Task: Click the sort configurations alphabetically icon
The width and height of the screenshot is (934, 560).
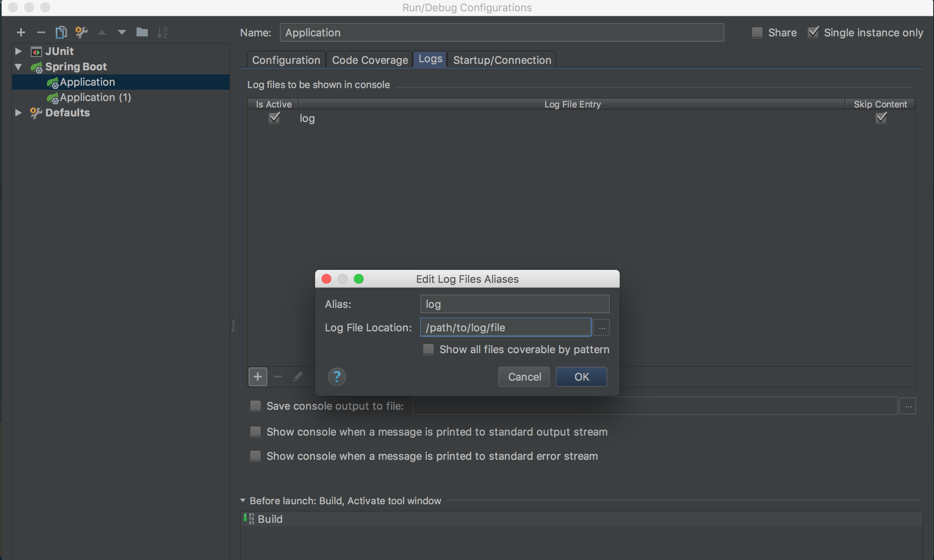Action: coord(162,32)
